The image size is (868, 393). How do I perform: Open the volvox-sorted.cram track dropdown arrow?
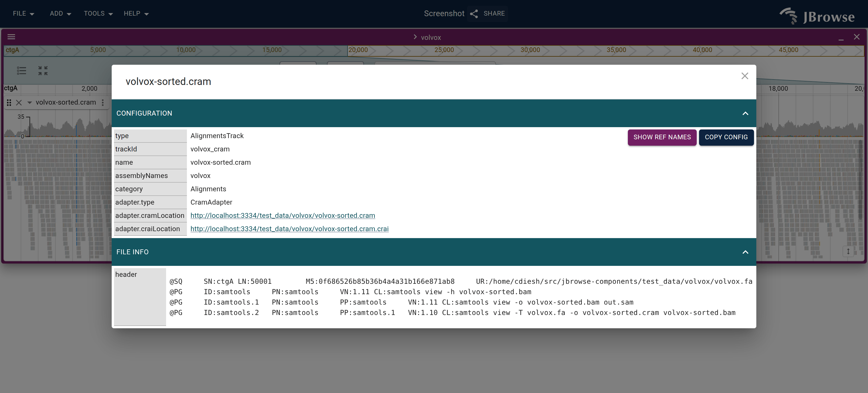30,103
